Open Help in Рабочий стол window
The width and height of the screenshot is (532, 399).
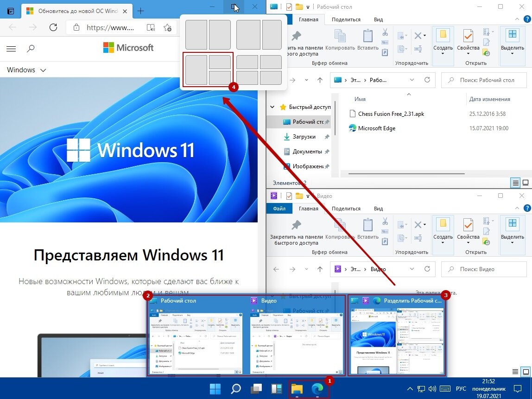527,19
